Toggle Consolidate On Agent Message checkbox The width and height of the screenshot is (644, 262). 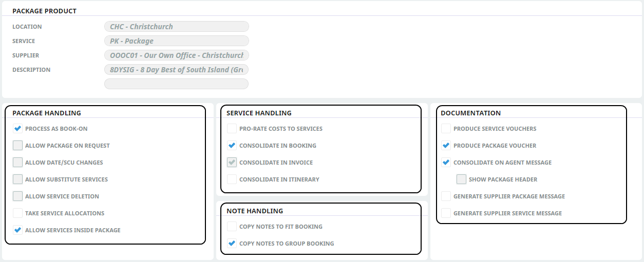(x=446, y=163)
